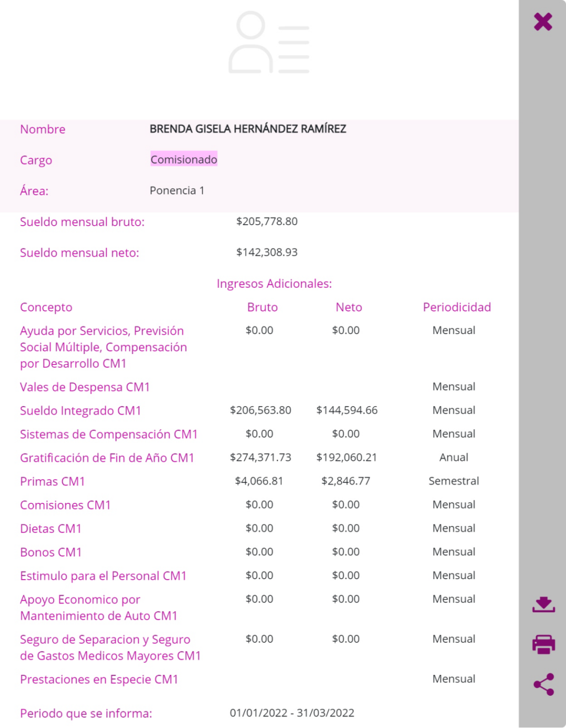Image resolution: width=566 pixels, height=728 pixels.
Task: Click the highlighted Comisionado cargo text
Action: click(x=184, y=159)
